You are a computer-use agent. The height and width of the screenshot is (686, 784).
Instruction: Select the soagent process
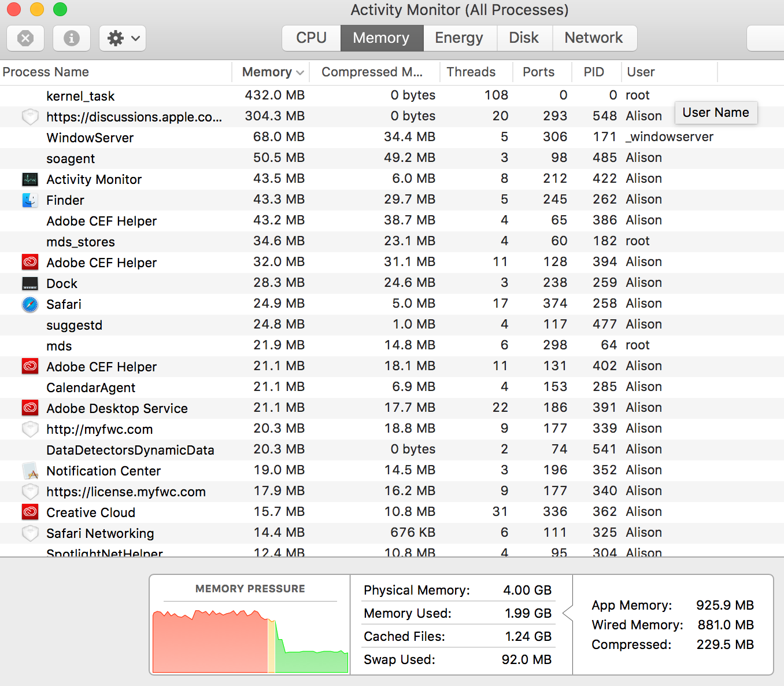coord(71,158)
